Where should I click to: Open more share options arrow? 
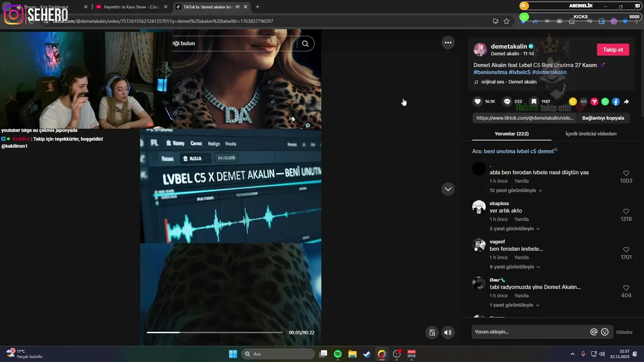626,102
